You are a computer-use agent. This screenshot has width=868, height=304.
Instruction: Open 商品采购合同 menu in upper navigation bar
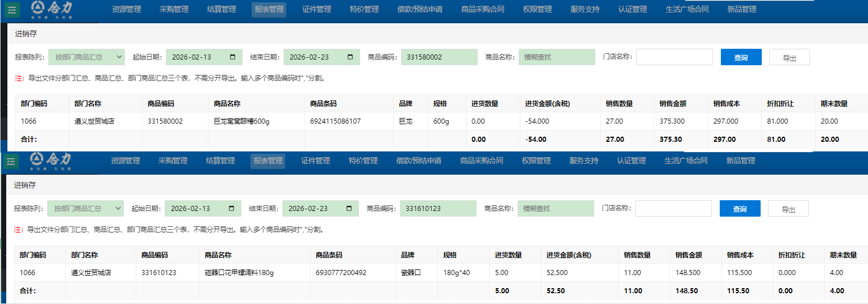pos(482,10)
